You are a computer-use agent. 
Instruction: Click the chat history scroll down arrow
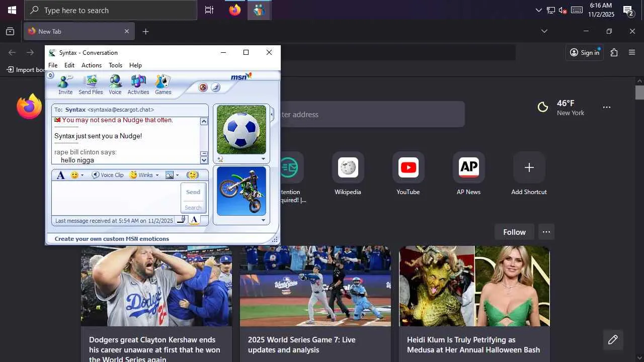[204, 160]
